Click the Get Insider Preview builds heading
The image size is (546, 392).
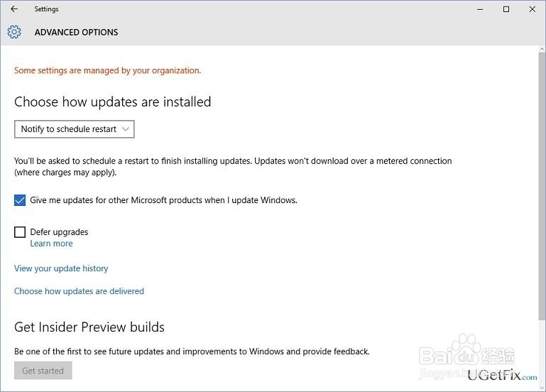click(x=89, y=327)
